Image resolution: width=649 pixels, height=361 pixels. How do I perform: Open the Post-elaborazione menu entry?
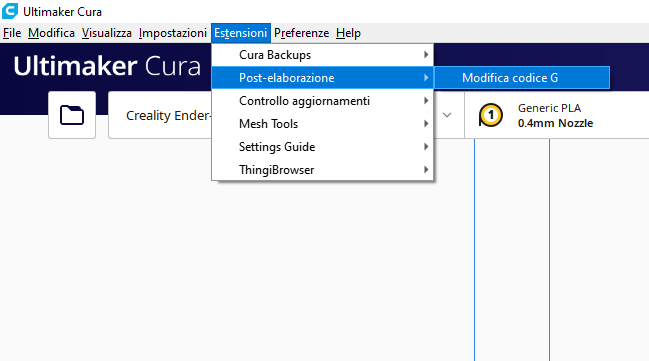[x=322, y=78]
